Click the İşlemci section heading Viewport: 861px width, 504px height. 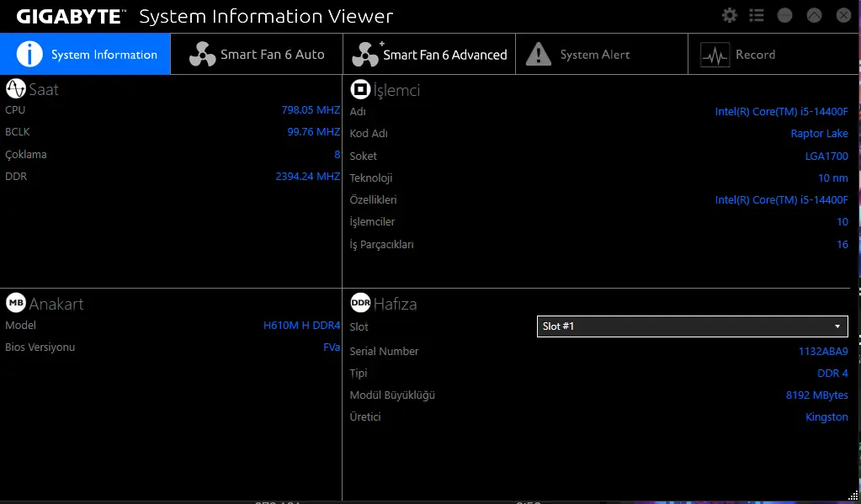click(396, 89)
